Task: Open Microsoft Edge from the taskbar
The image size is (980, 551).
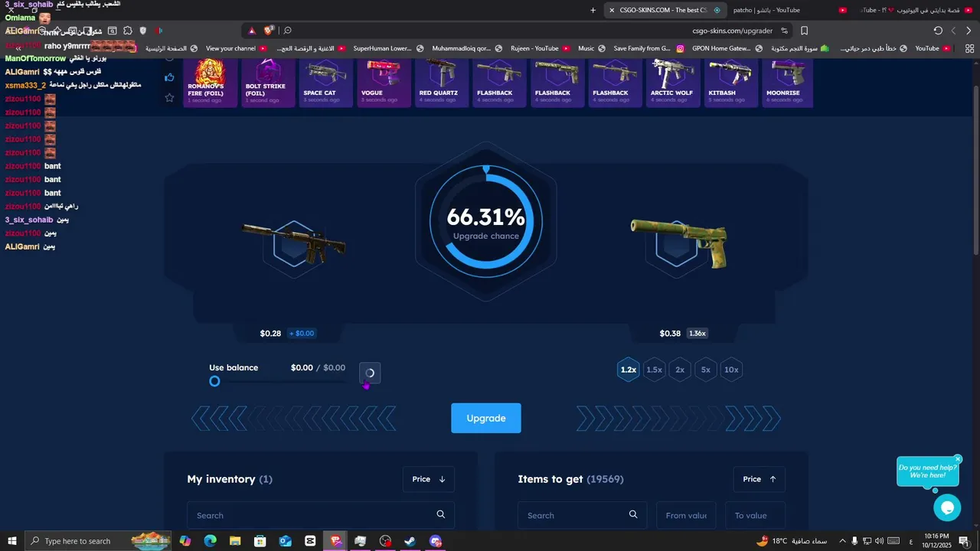Action: coord(210,541)
